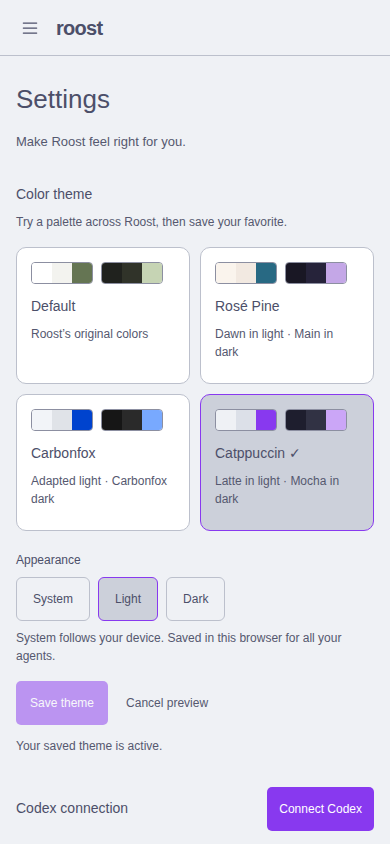390x844 pixels.
Task: Switch appearance to Dark
Action: coord(195,599)
